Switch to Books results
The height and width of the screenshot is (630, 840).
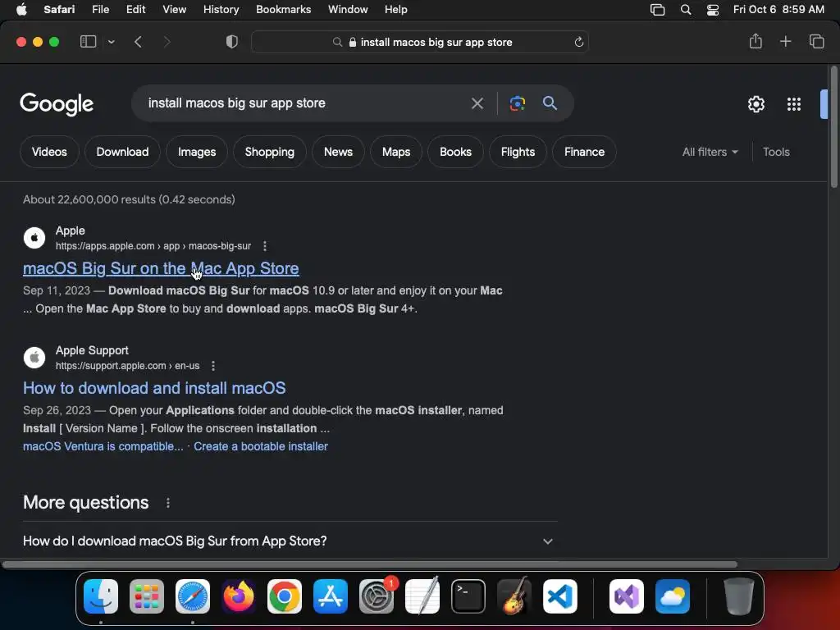(455, 152)
